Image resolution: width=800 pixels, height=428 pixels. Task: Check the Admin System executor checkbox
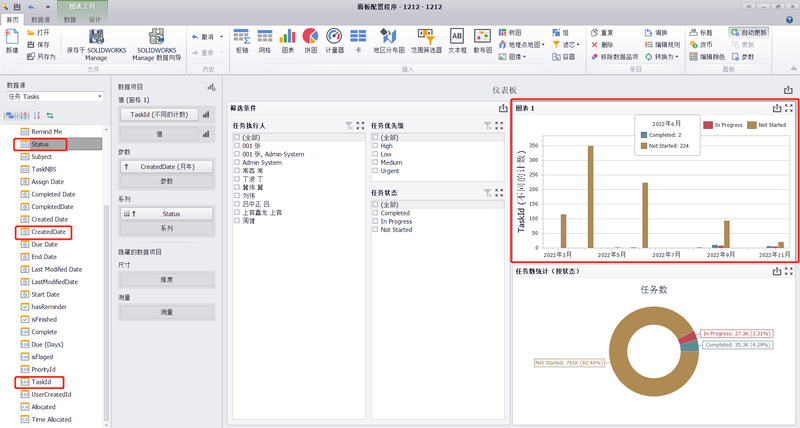click(x=237, y=162)
